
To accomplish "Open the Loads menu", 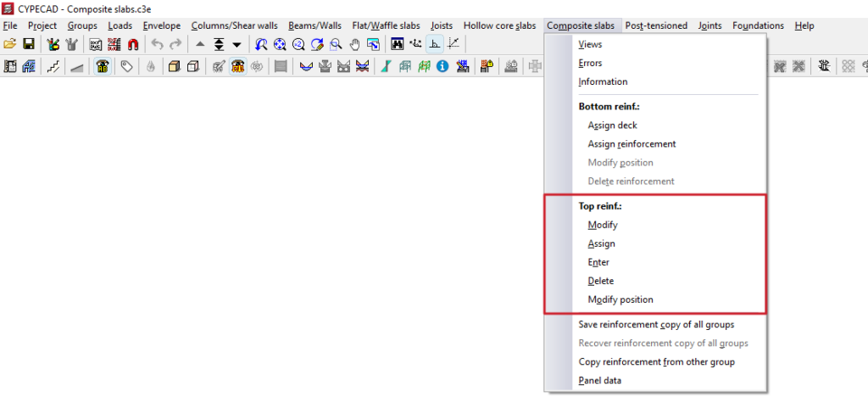I will click(x=120, y=25).
